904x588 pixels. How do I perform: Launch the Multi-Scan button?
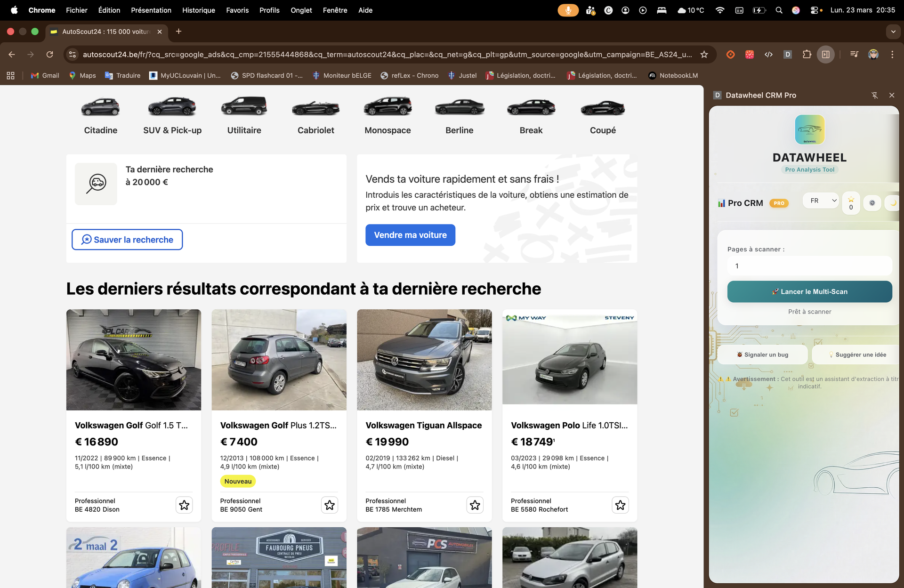coord(809,291)
